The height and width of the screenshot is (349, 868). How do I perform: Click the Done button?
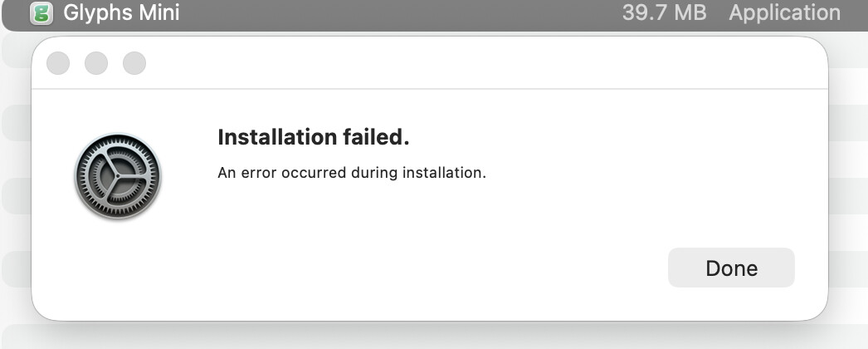click(731, 268)
